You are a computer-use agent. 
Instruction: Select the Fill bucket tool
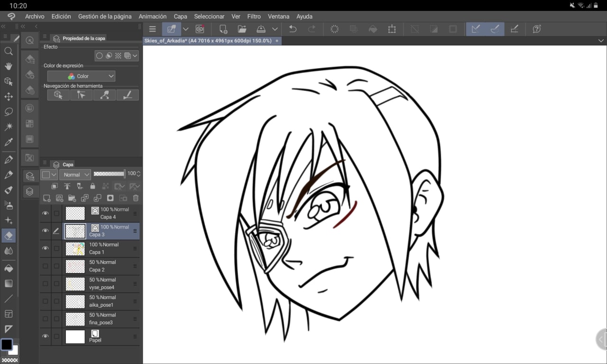(x=9, y=268)
